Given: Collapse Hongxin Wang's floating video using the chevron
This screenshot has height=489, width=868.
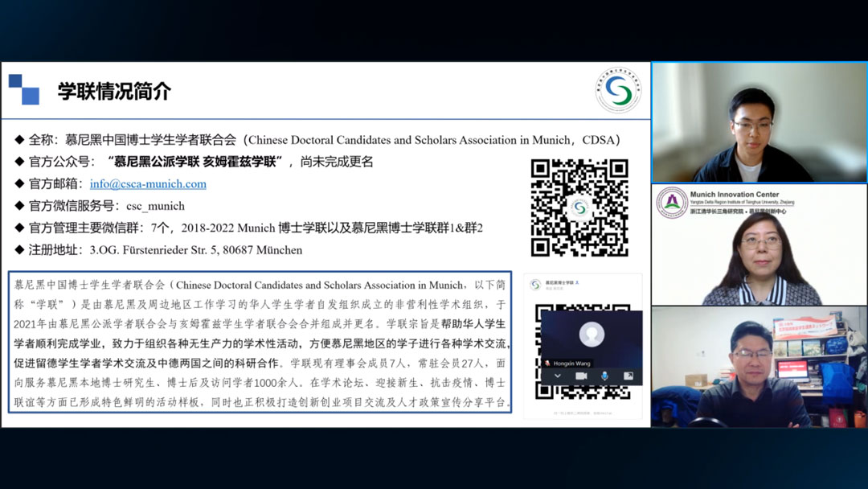Looking at the screenshot, I should click(x=558, y=376).
